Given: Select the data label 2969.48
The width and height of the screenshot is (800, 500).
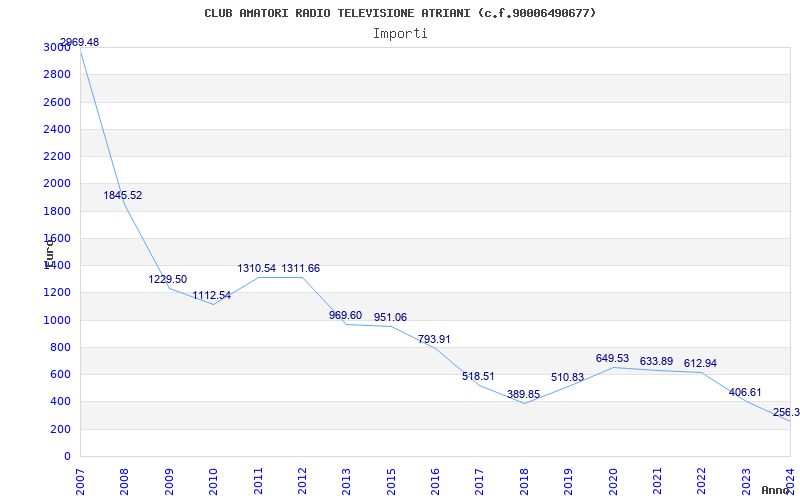Looking at the screenshot, I should (x=80, y=42).
